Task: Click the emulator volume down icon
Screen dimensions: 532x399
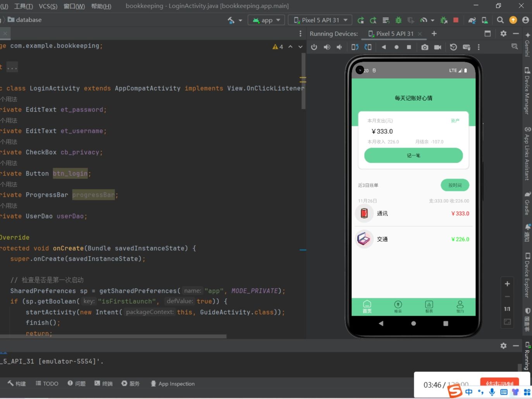Action: click(x=339, y=47)
